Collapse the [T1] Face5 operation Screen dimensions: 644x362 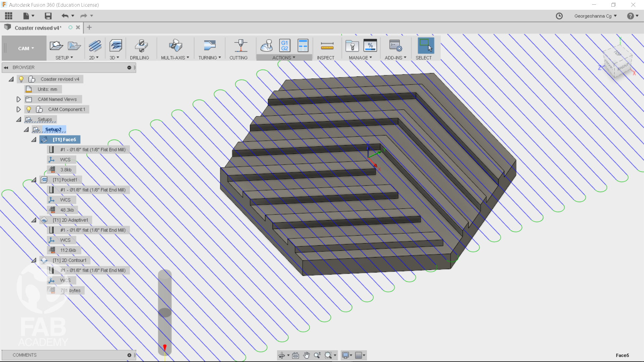pos(34,140)
